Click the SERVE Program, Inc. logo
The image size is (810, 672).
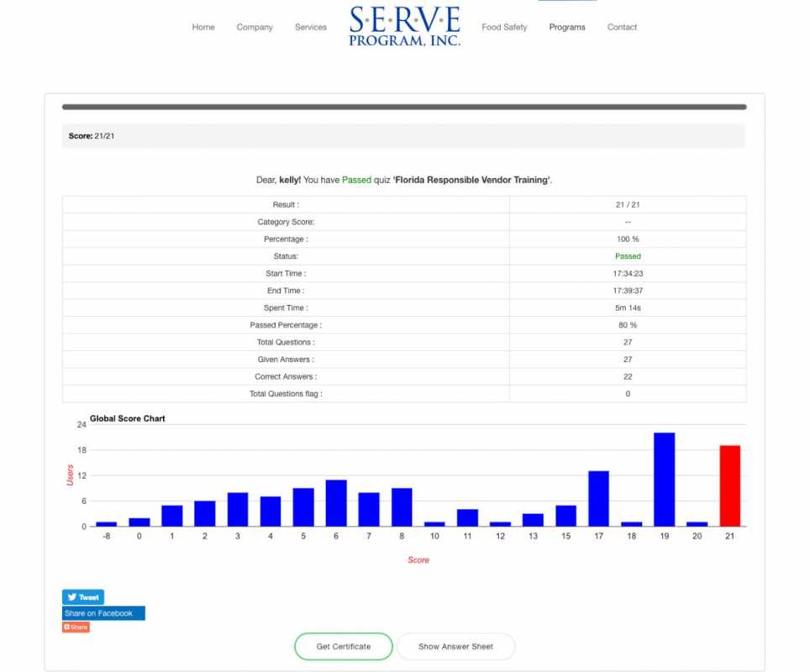click(405, 26)
